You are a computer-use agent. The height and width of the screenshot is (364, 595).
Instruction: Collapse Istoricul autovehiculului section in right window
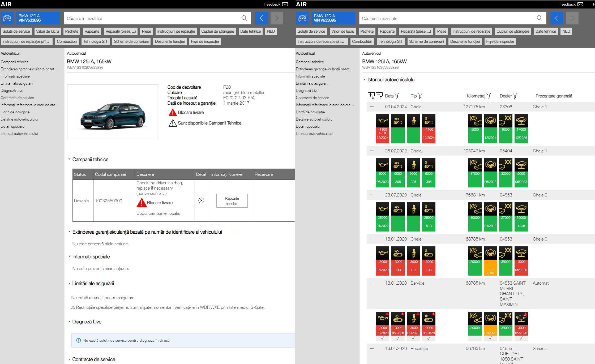(365, 79)
